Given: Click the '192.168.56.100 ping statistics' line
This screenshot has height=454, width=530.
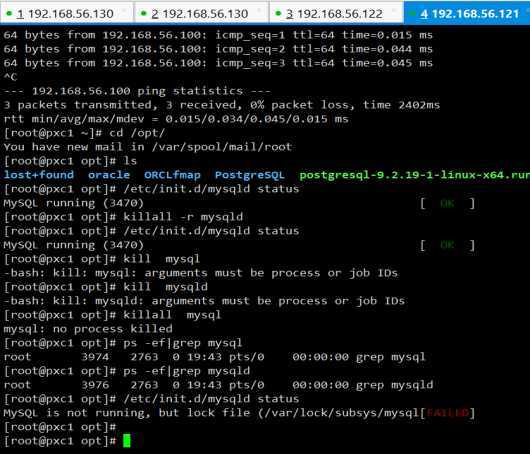Looking at the screenshot, I should (137, 91).
